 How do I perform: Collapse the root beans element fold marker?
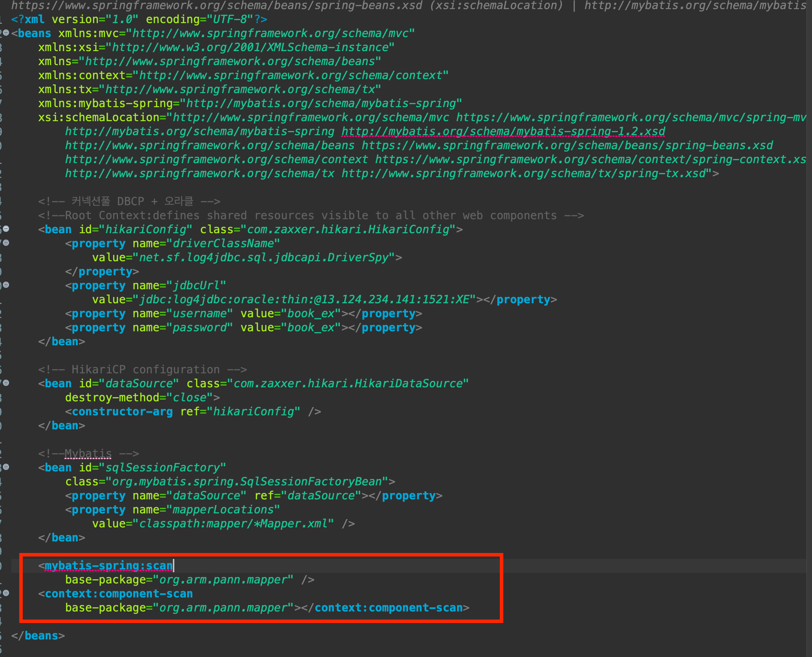point(6,33)
